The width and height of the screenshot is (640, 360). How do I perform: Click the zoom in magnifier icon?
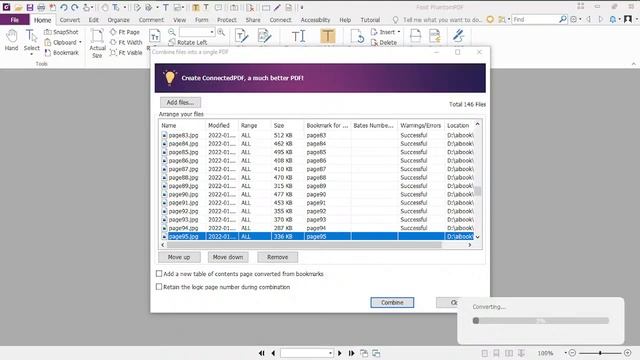[x=221, y=32]
